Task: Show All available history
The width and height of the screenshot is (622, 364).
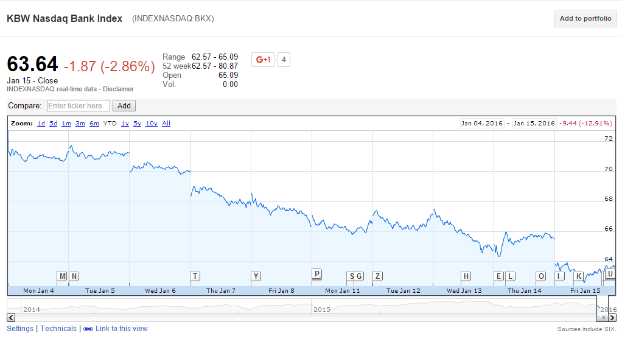Action: coord(166,124)
